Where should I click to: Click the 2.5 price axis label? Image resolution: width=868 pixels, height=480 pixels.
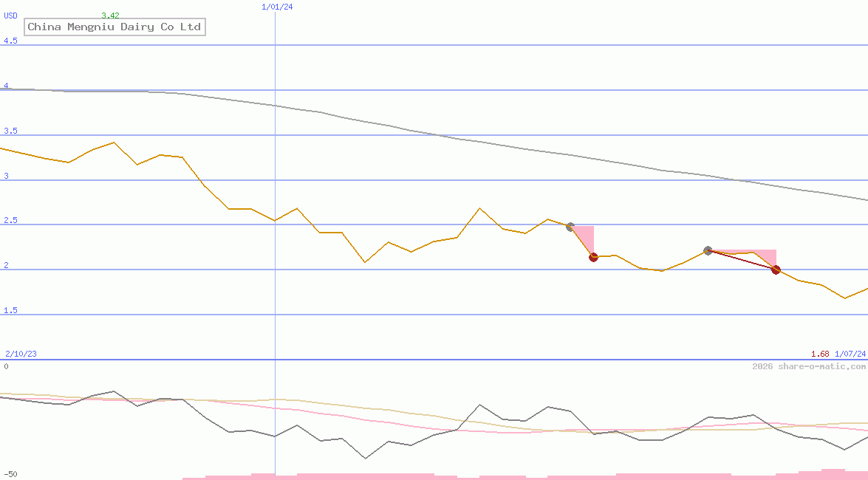(x=10, y=220)
